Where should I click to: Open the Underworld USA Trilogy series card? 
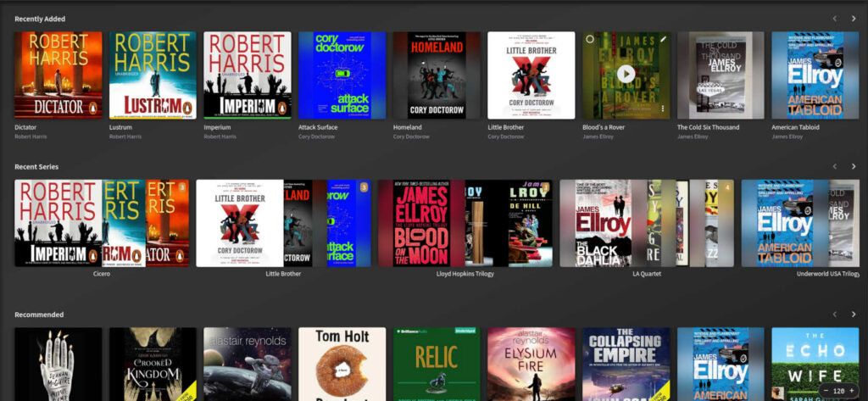(800, 223)
